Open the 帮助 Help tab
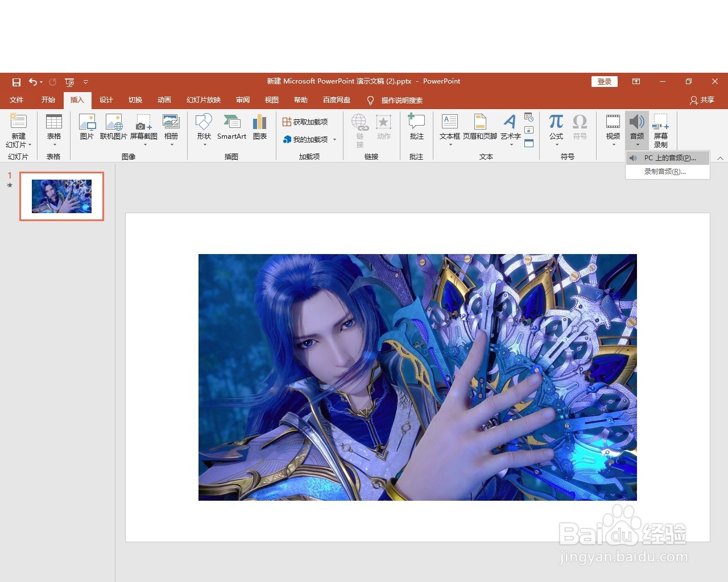The height and width of the screenshot is (582, 728). pos(301,100)
